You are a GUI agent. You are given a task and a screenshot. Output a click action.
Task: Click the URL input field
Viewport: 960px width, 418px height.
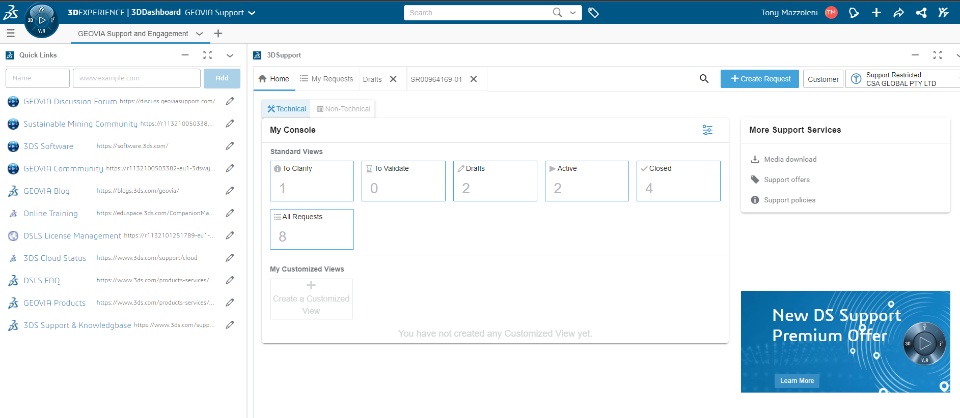137,78
